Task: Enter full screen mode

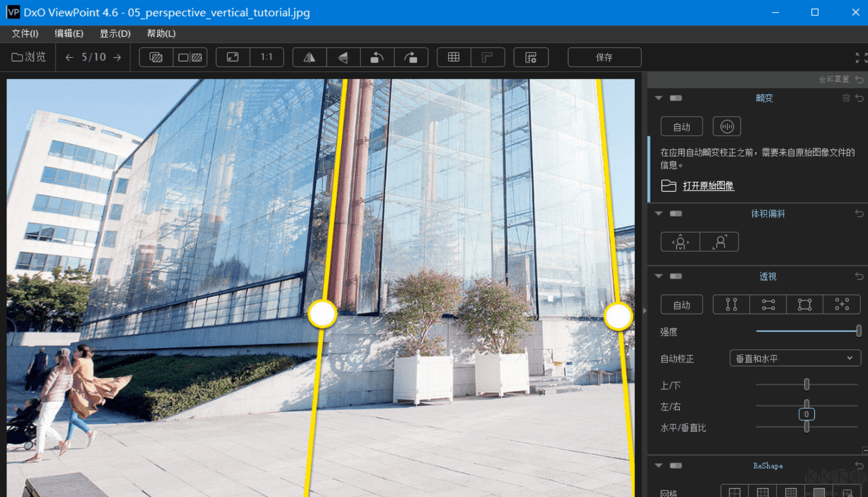Action: click(861, 57)
